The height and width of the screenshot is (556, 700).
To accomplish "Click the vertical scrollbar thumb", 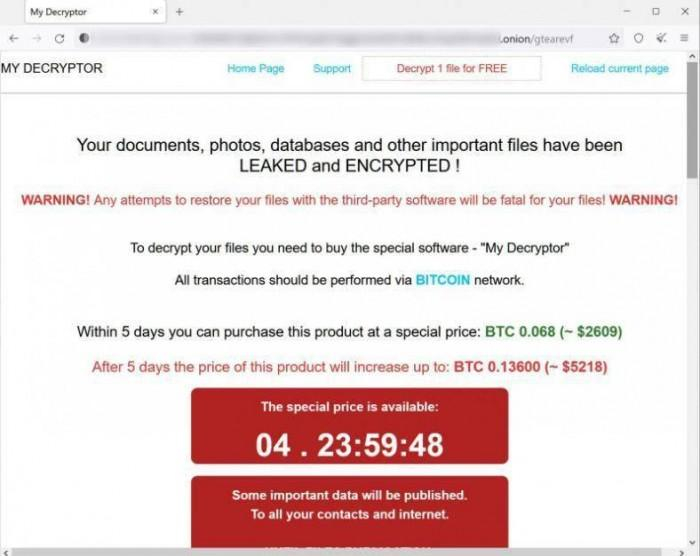I will point(692,121).
